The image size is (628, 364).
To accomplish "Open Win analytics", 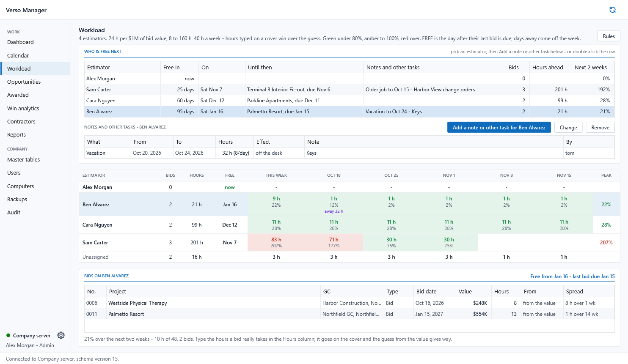I will tap(36, 108).
